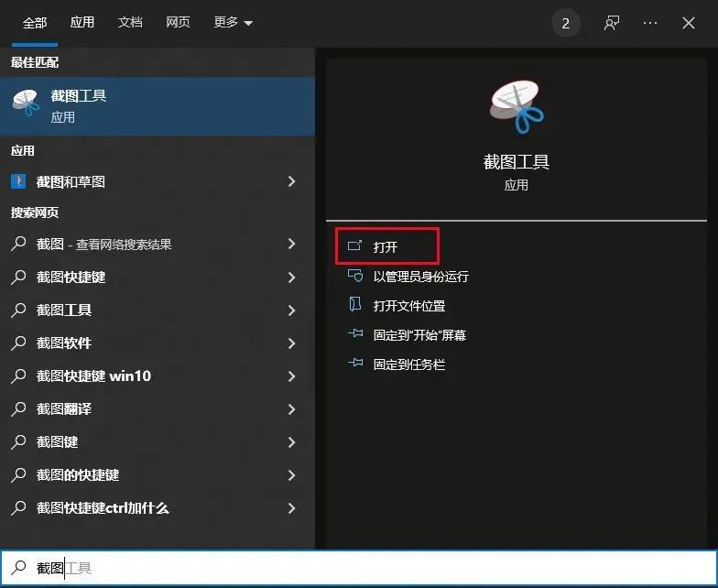Expand the chevron next to 截图翻译
This screenshot has width=718, height=588.
pyautogui.click(x=291, y=409)
